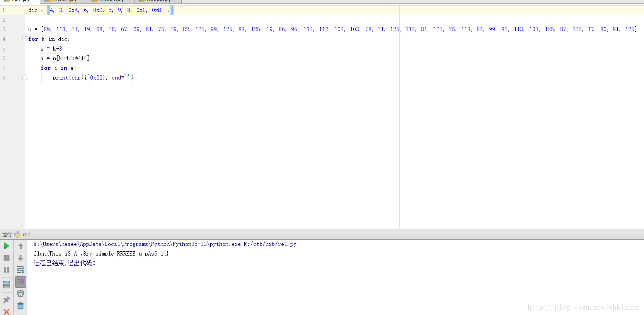644x315 pixels.
Task: Click fold end marker beside print line
Action: tap(25, 78)
